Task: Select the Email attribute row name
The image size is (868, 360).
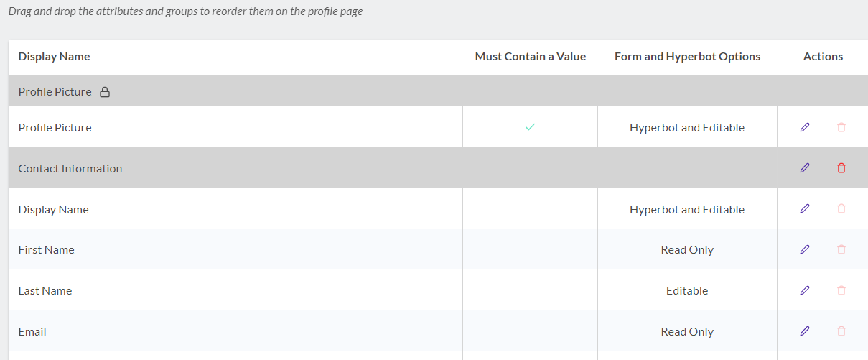Action: pos(32,332)
